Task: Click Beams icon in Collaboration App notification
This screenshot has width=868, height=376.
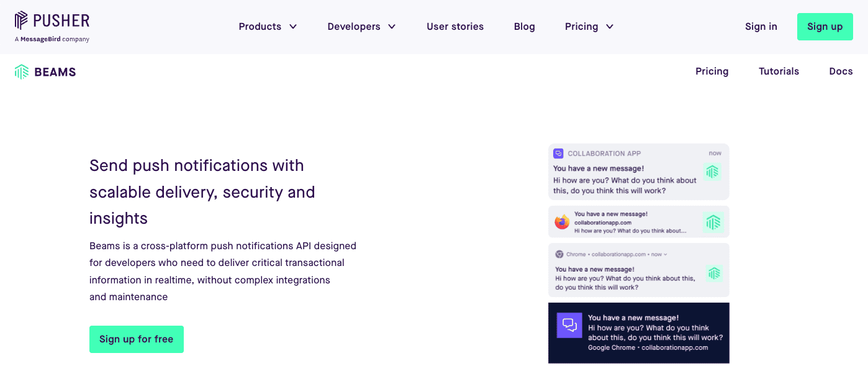Action: click(712, 172)
